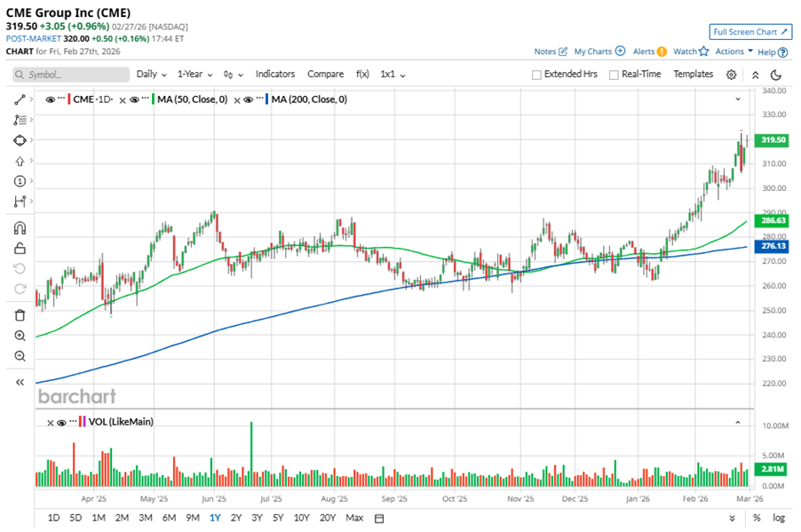Open CME series options ellipsis
Viewport: 801px width, 532px height.
(61, 98)
